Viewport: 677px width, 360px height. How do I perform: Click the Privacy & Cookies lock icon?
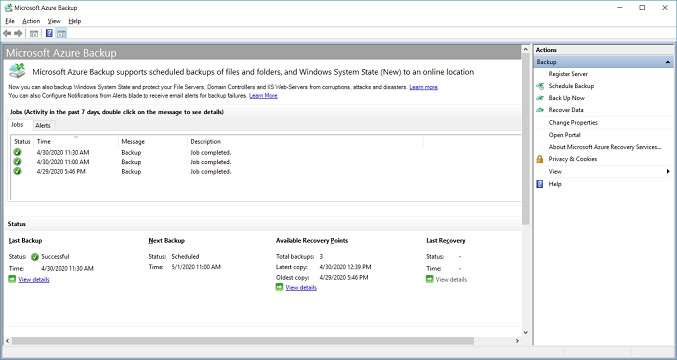pyautogui.click(x=540, y=159)
